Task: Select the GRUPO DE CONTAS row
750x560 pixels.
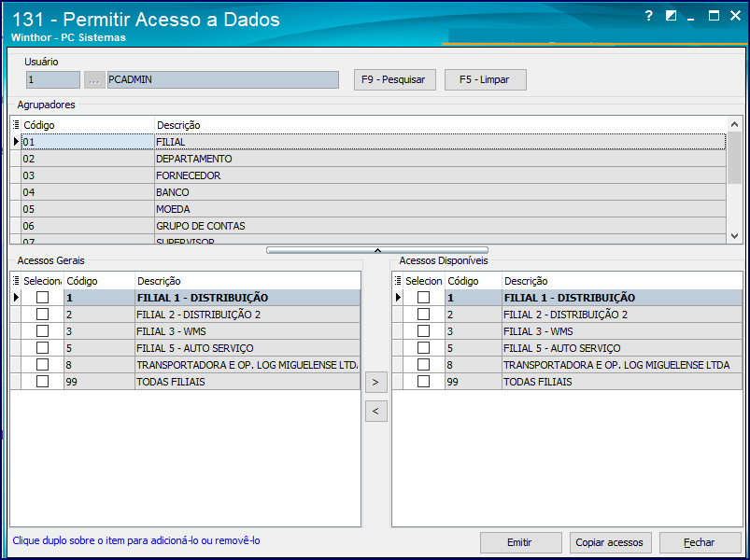Action: (368, 226)
